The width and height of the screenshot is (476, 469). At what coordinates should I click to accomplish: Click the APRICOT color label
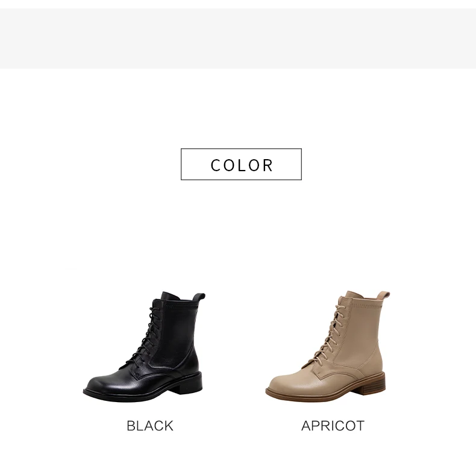coord(333,426)
